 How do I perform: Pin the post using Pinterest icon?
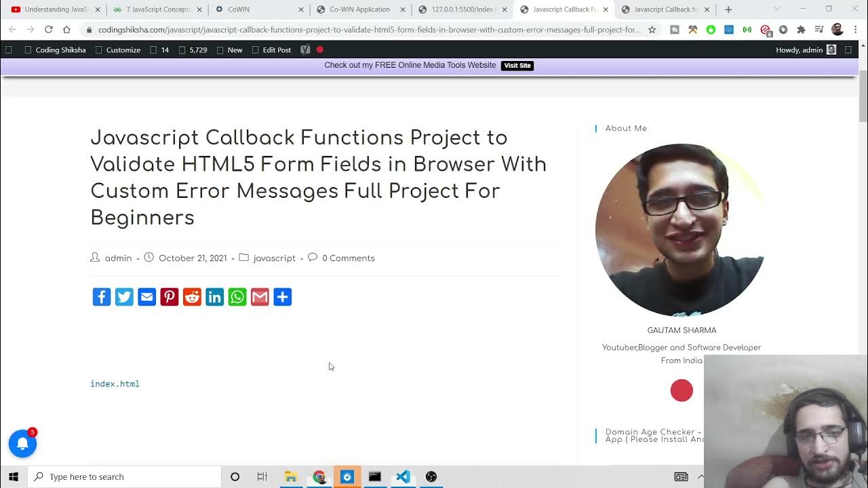click(170, 297)
